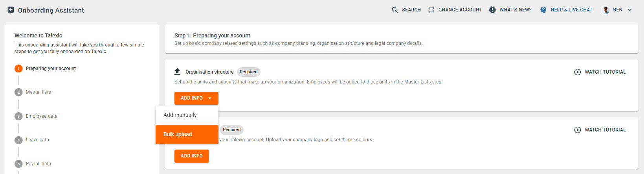Open What's New badge icon
The image size is (644, 174).
(x=492, y=10)
